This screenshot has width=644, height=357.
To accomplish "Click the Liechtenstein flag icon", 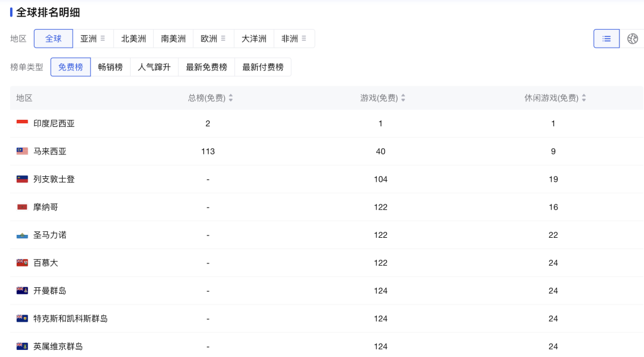I will 22,179.
